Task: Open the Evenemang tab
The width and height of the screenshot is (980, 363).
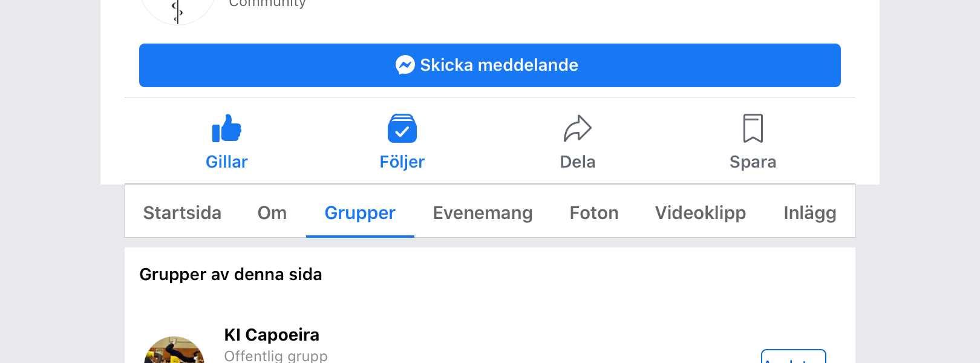Action: (x=483, y=212)
